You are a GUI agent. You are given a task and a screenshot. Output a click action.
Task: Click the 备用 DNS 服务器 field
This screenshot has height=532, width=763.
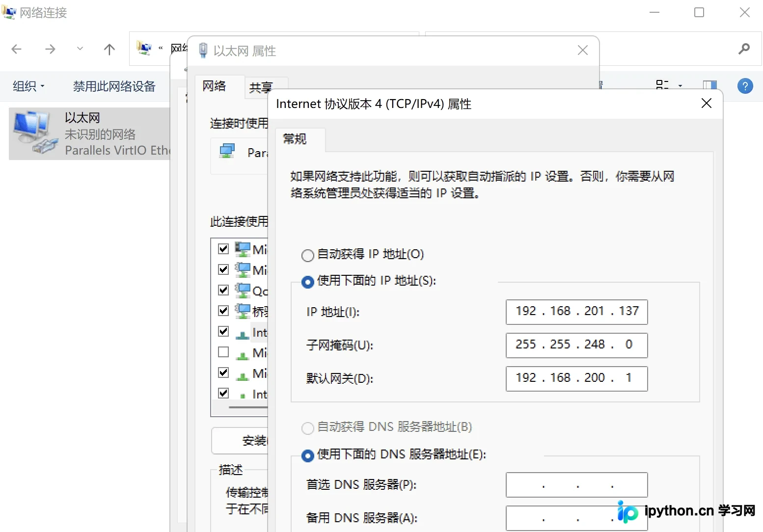pos(577,518)
